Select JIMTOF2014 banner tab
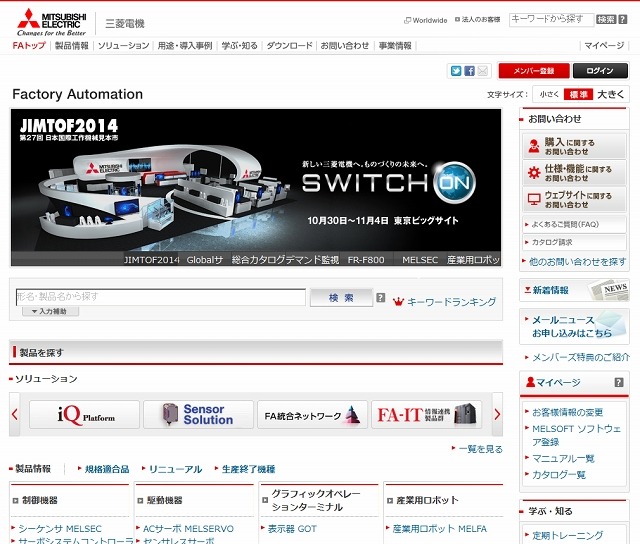This screenshot has height=544, width=640. (151, 260)
